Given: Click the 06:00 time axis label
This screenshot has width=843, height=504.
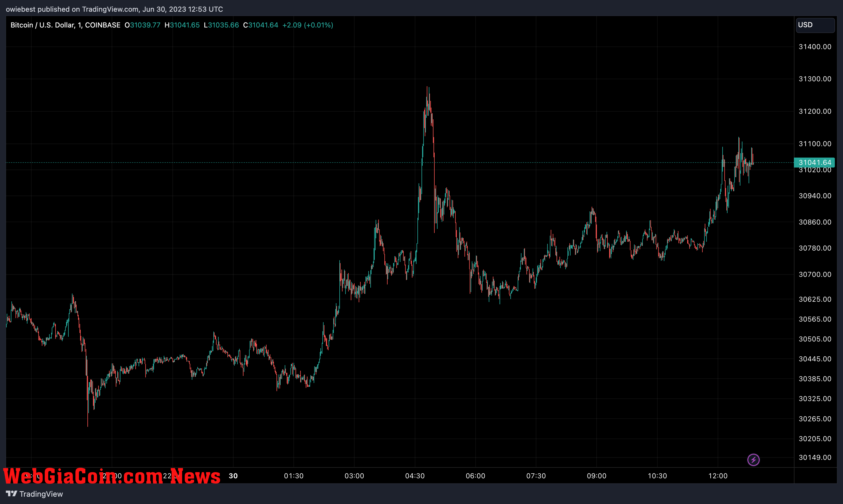Looking at the screenshot, I should 475,476.
